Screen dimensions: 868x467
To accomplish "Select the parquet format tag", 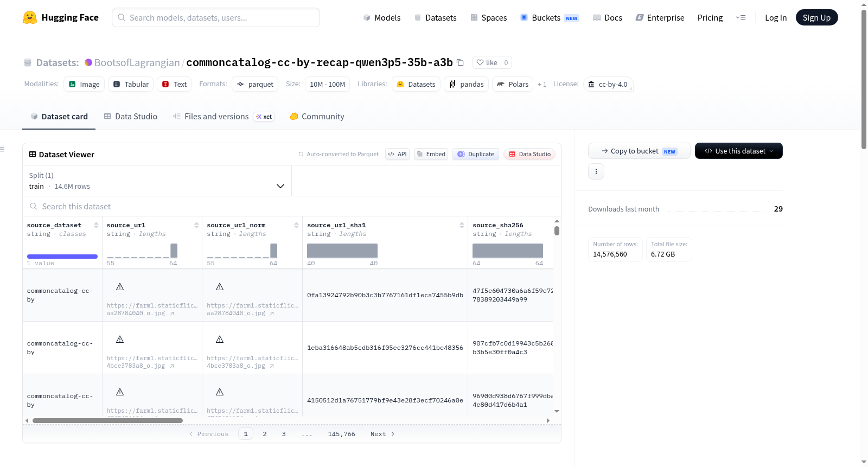I will pyautogui.click(x=255, y=84).
